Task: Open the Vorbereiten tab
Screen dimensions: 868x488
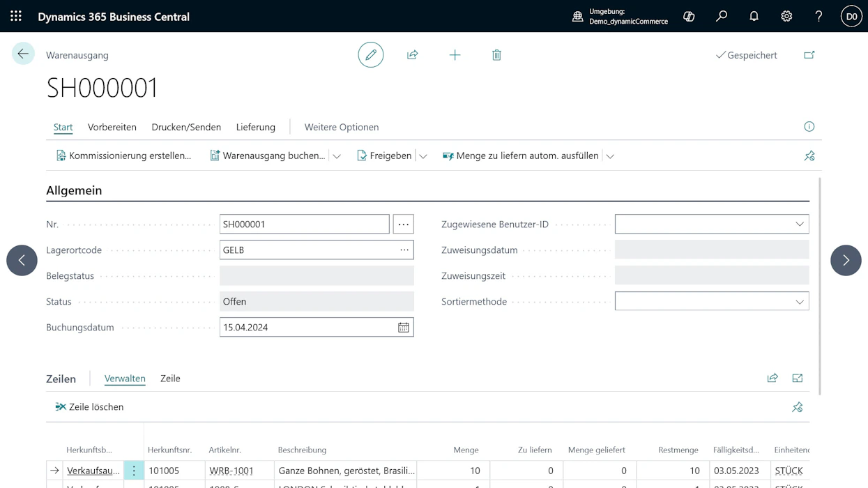Action: click(112, 127)
